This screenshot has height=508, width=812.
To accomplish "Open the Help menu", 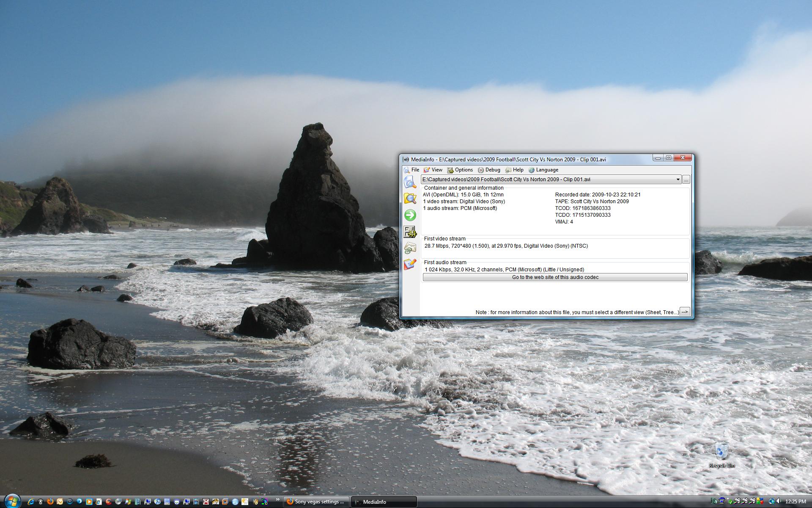I will point(514,170).
